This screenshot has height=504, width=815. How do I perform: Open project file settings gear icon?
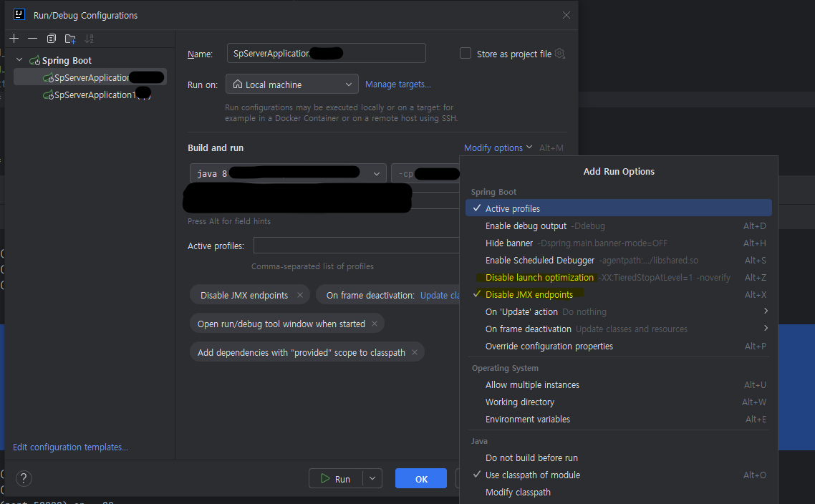(560, 54)
